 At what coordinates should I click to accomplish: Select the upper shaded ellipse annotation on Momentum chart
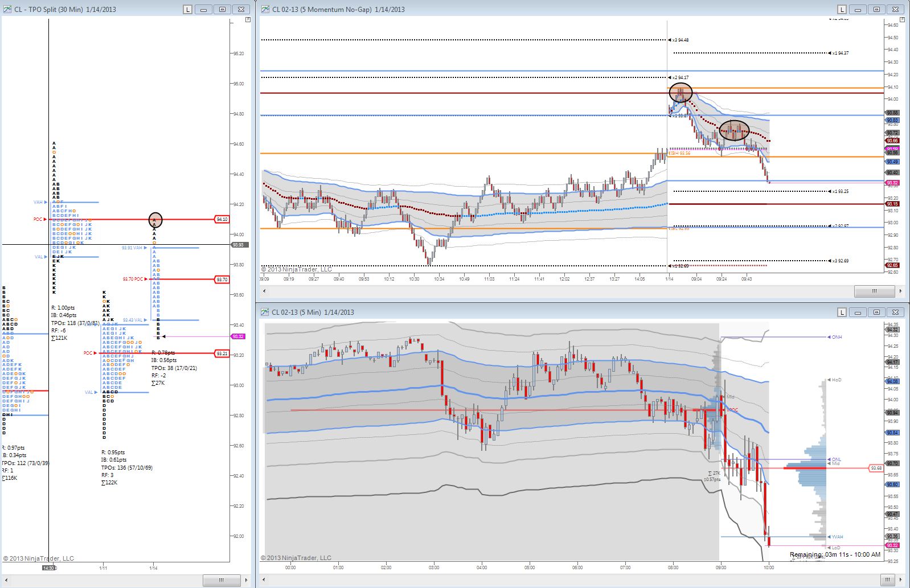click(x=681, y=92)
